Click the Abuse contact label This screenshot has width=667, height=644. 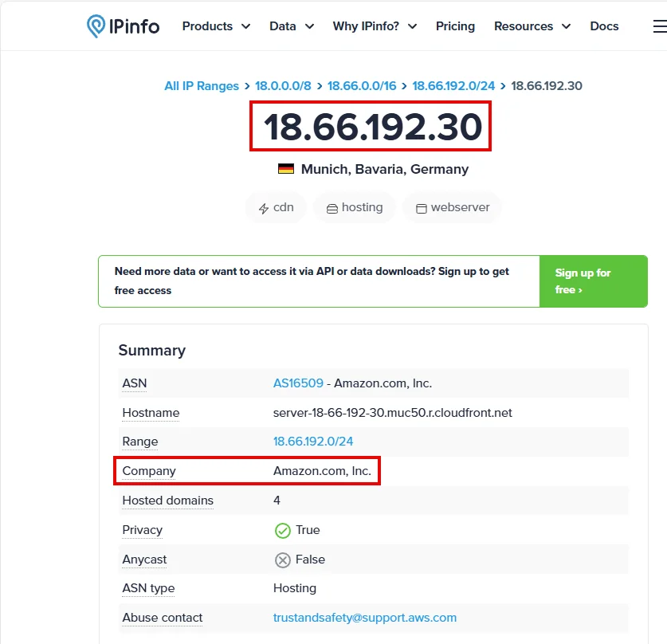pyautogui.click(x=163, y=618)
